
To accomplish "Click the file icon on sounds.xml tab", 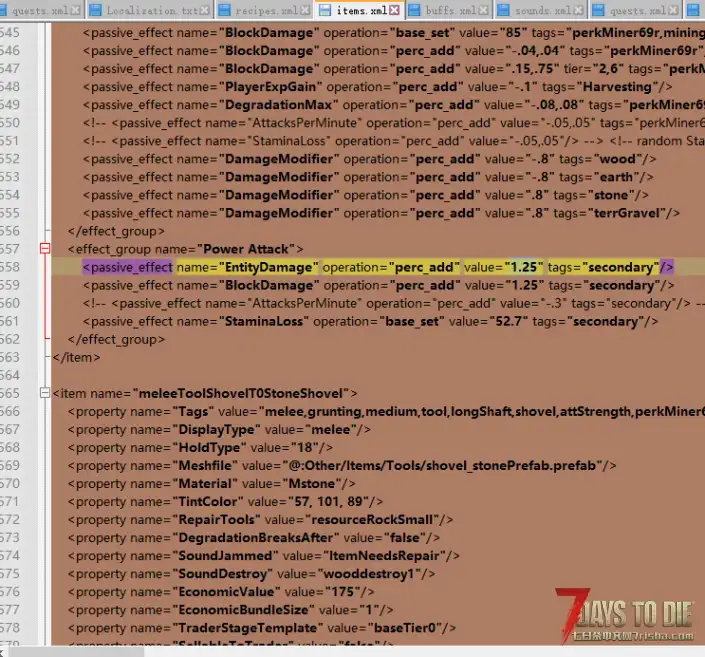I will point(505,11).
